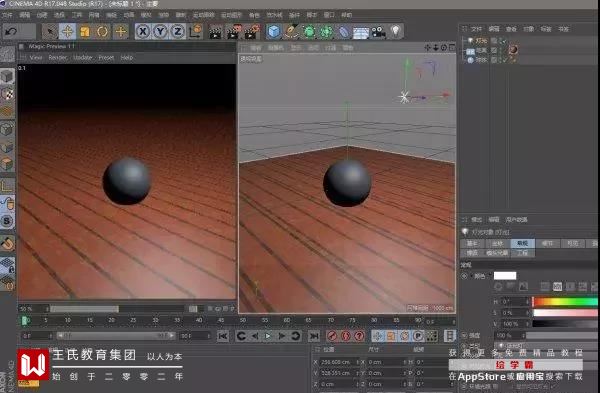The image size is (600, 393).
Task: Click the material tag on the floor object
Action: coord(513,50)
